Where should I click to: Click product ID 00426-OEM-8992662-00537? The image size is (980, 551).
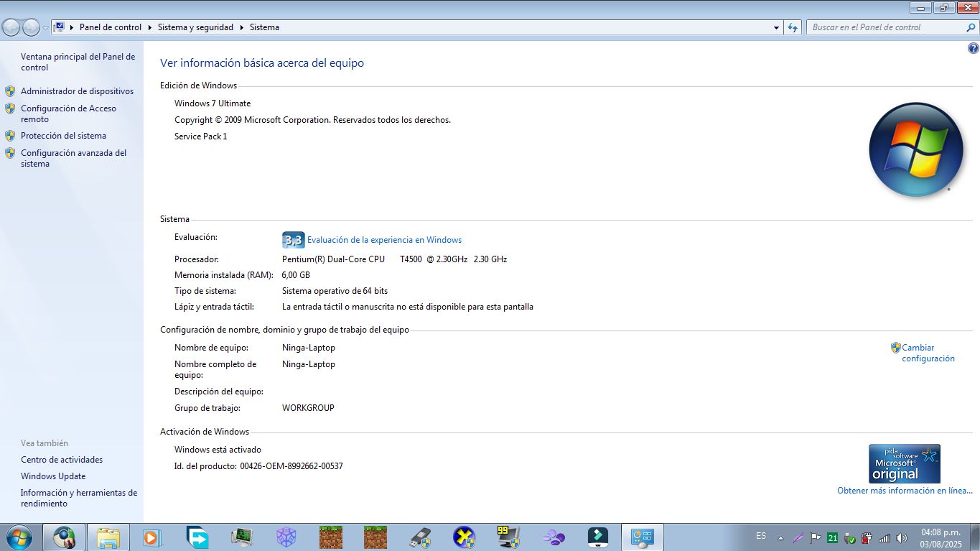[291, 466]
